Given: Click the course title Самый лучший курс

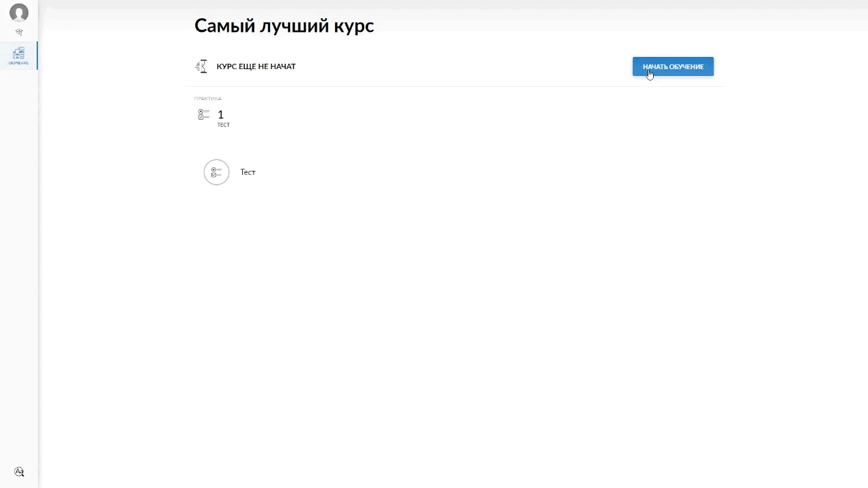Looking at the screenshot, I should coord(284,26).
